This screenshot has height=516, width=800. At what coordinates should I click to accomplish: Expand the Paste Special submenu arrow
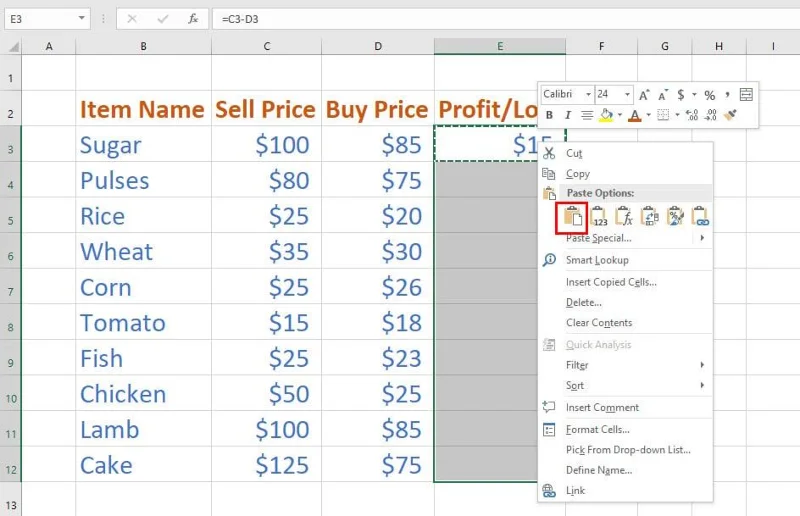point(702,238)
